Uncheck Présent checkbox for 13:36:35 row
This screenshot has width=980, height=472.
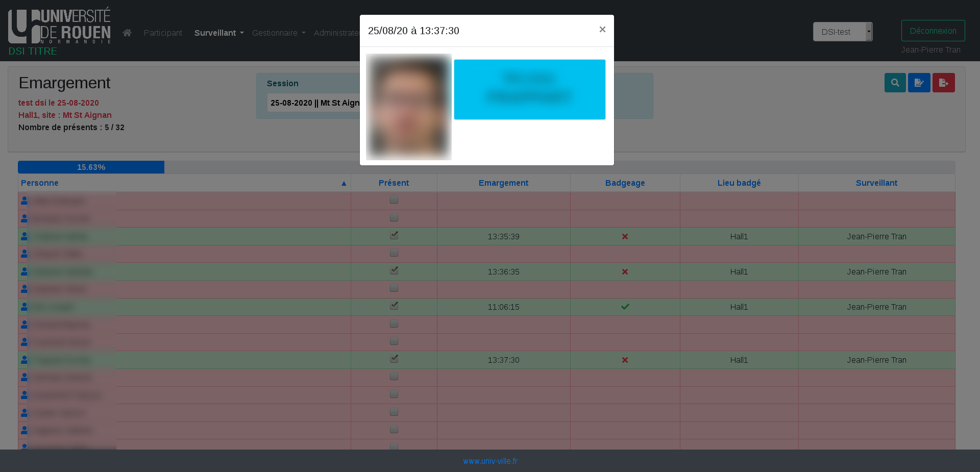(394, 270)
